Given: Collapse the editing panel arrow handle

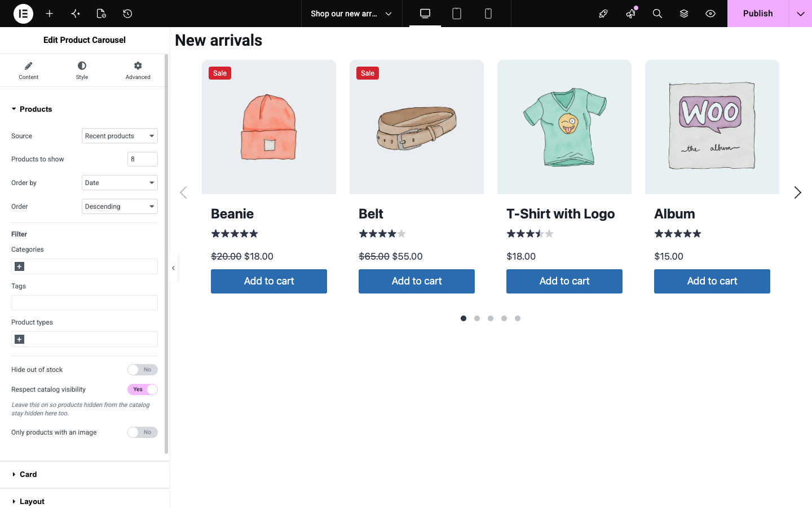Looking at the screenshot, I should (174, 268).
